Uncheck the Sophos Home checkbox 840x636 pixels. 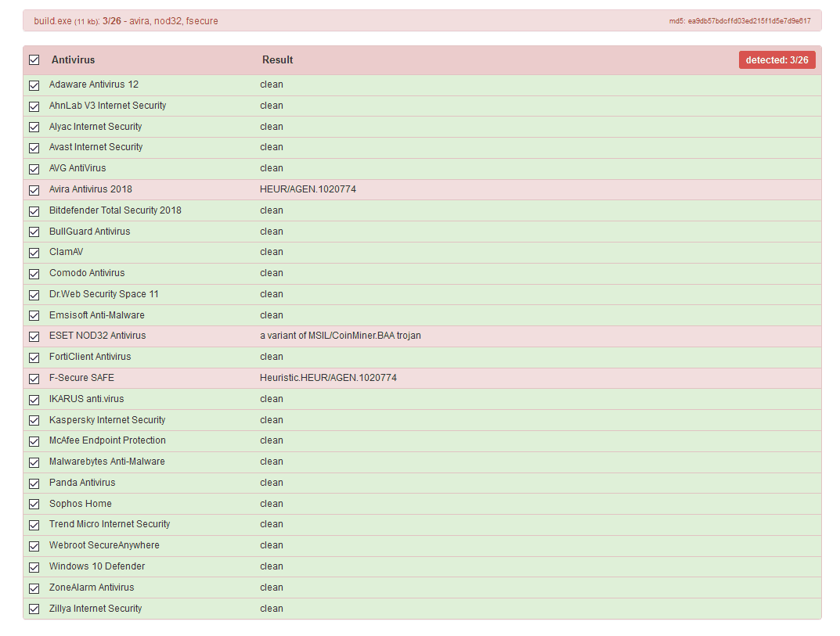point(34,505)
